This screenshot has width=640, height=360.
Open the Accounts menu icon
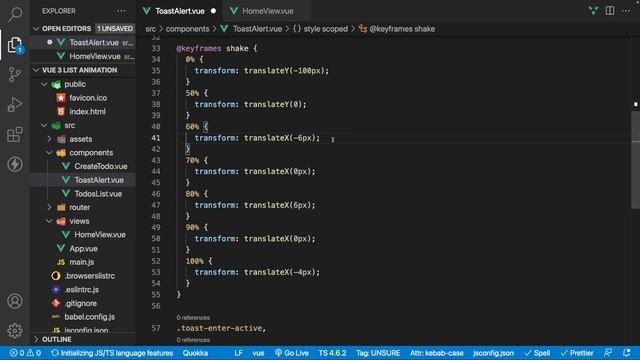(x=15, y=301)
